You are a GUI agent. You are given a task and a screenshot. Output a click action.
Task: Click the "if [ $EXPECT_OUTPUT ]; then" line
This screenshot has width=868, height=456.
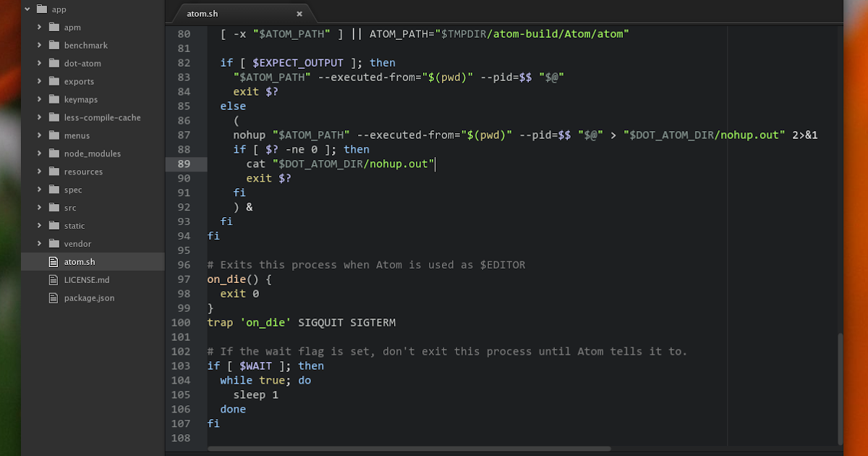point(308,63)
